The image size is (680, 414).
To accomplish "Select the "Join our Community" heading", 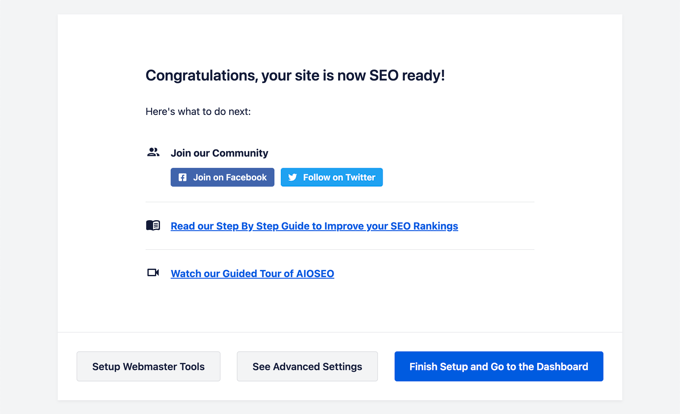I will click(x=219, y=153).
